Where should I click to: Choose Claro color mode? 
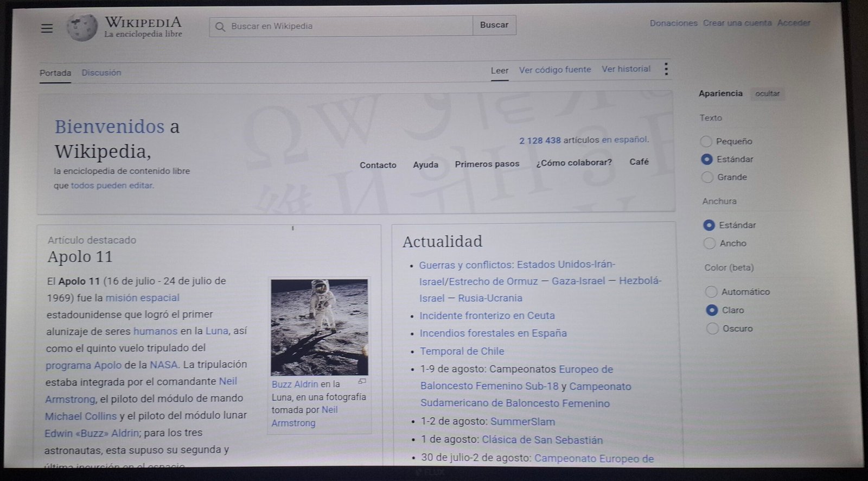712,310
